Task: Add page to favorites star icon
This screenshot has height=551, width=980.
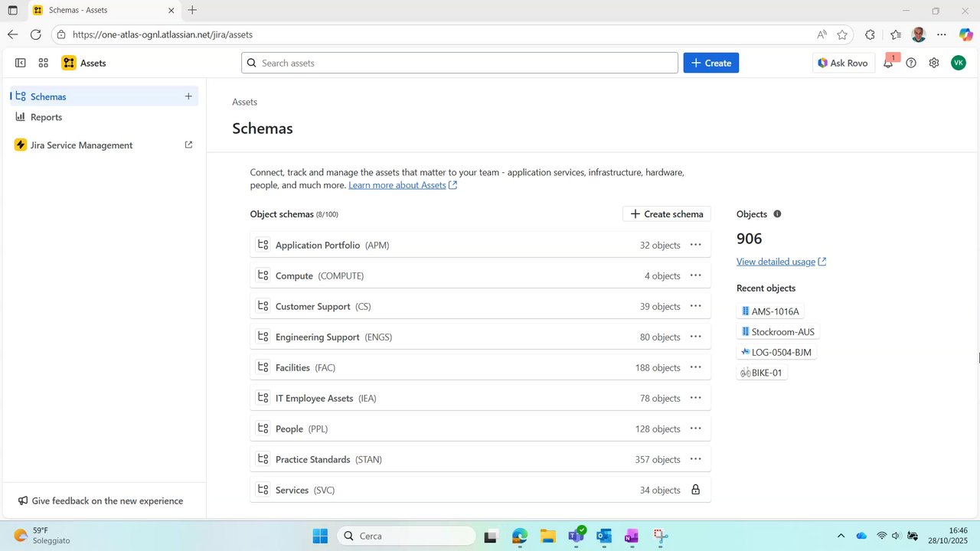Action: tap(842, 34)
